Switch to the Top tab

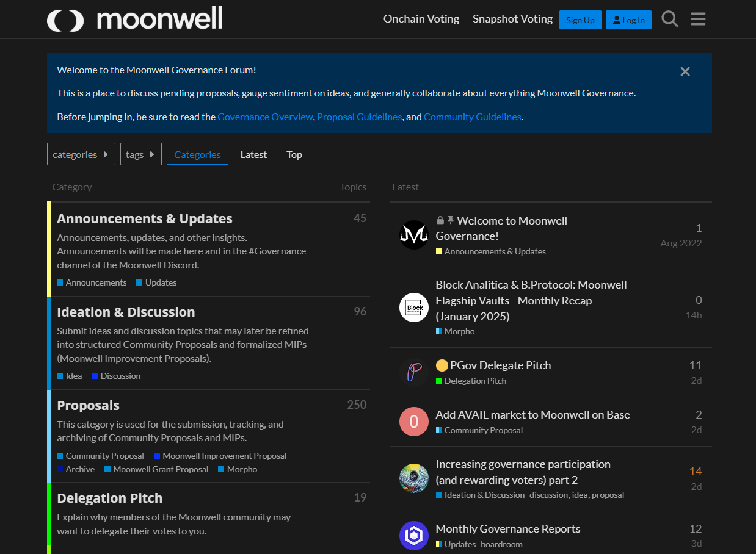tap(294, 154)
